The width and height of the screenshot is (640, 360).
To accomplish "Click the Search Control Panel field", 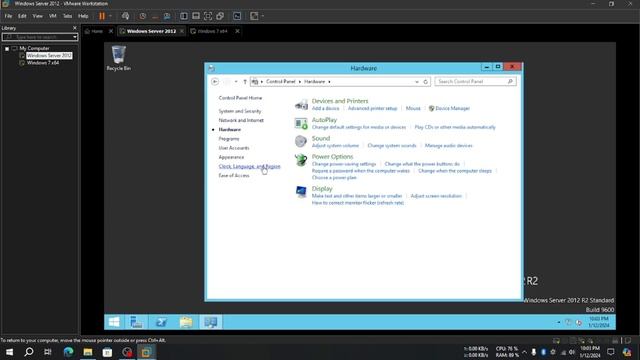I will coord(475,82).
